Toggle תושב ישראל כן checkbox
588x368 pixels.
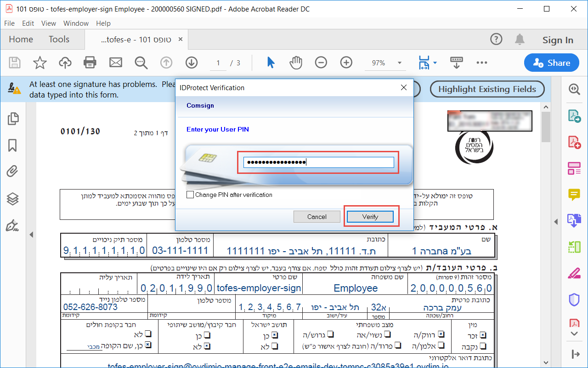pos(275,335)
